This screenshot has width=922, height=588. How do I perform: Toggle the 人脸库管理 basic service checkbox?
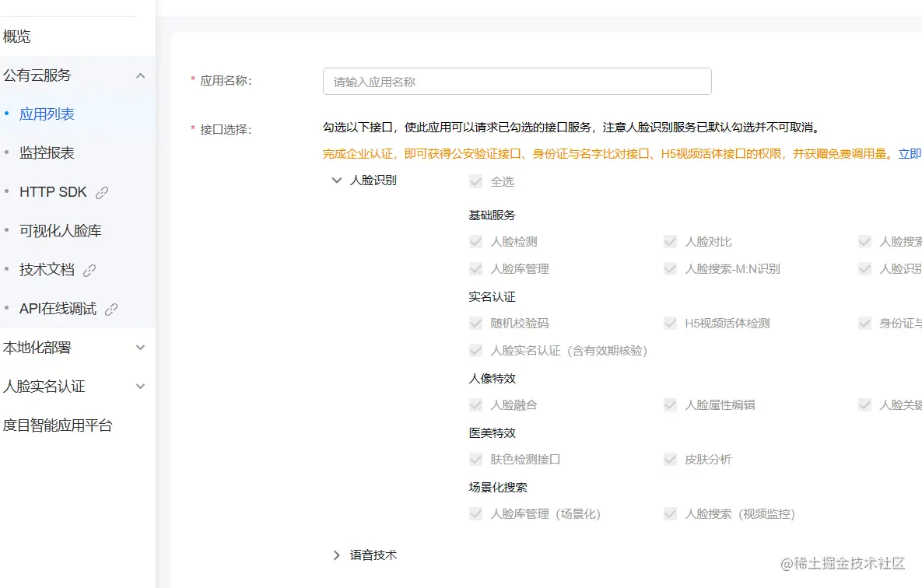[475, 268]
